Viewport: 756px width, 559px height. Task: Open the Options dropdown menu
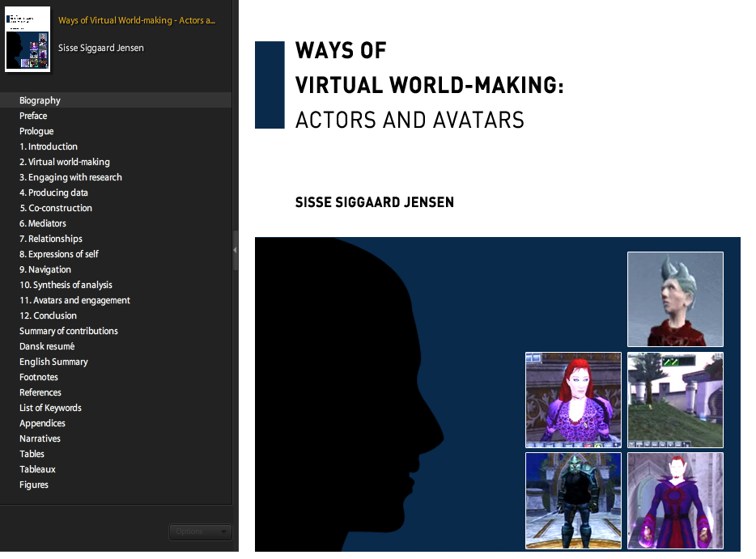click(200, 531)
